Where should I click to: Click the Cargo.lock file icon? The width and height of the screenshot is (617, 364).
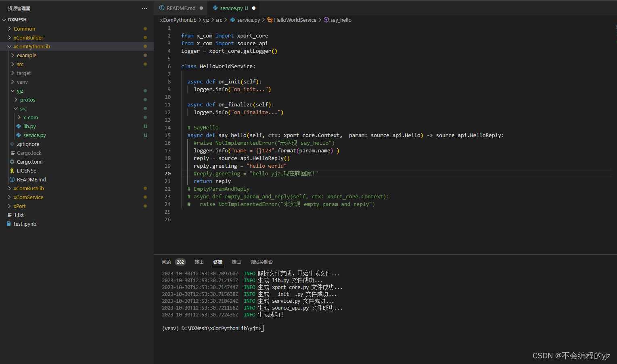[x=13, y=153]
